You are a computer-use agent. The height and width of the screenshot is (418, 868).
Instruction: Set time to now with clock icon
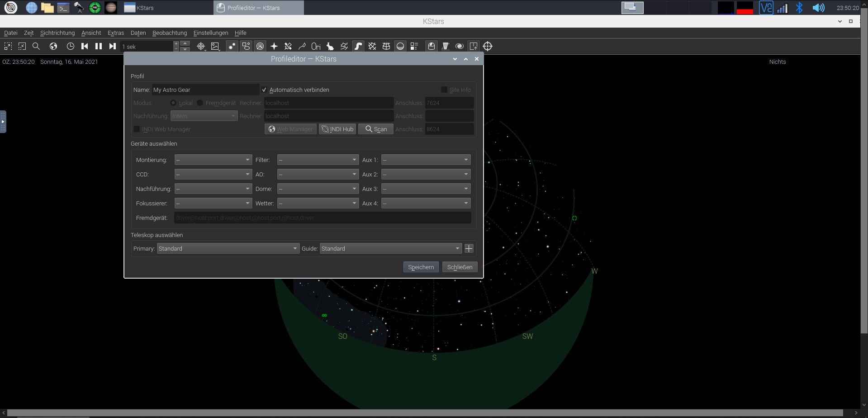(71, 46)
